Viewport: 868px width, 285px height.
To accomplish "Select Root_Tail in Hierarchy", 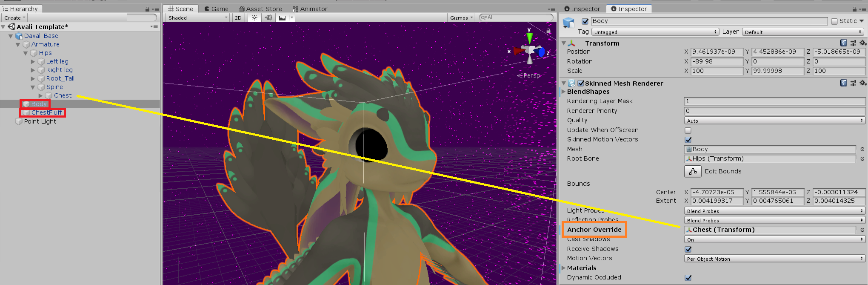I will 60,78.
